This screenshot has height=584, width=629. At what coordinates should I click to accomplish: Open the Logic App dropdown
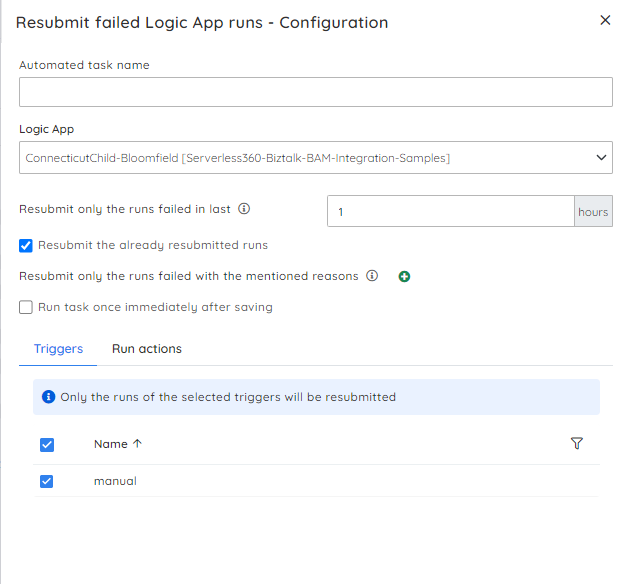[316, 157]
